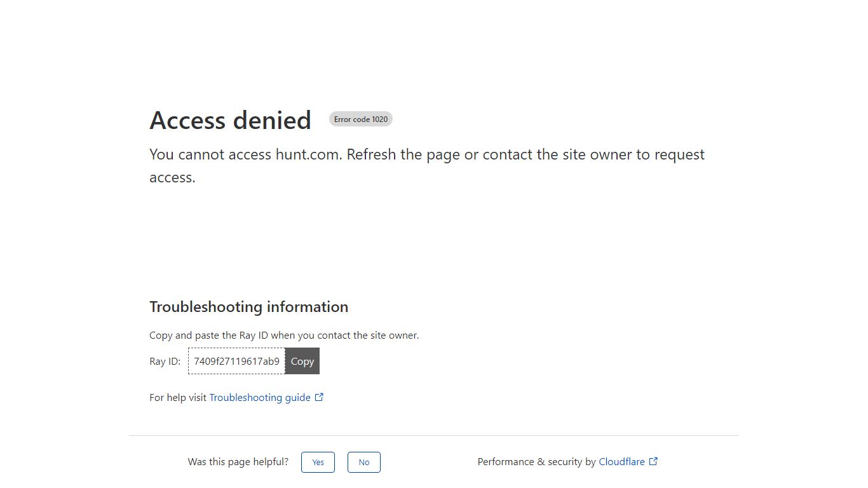Open the Troubleshooting guide link
This screenshot has width=868, height=488.
[260, 397]
